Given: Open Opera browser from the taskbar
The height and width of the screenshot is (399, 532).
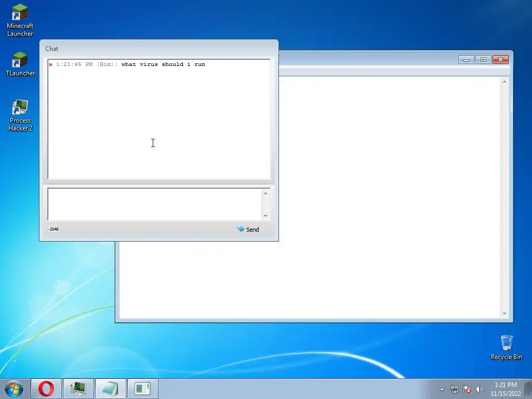Looking at the screenshot, I should click(46, 389).
